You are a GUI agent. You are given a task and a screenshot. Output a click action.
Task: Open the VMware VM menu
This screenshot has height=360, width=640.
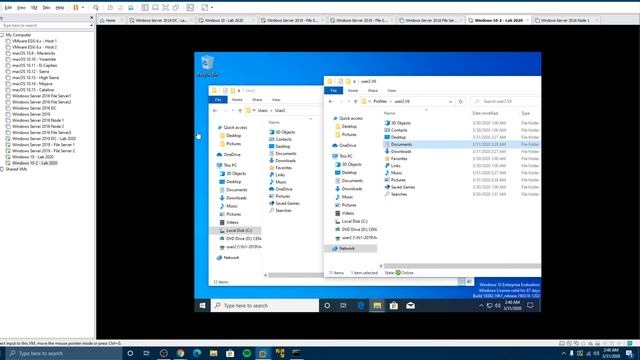point(34,7)
